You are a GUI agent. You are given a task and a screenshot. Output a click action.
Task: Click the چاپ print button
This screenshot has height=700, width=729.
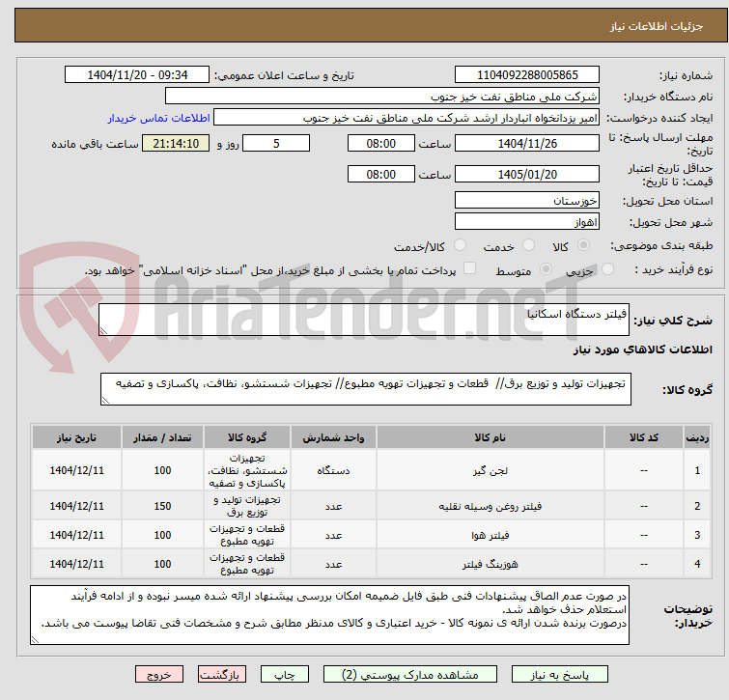285,675
